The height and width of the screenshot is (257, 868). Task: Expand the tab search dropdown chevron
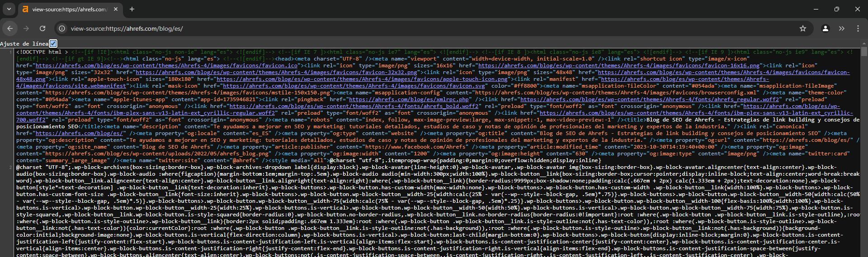(9, 9)
